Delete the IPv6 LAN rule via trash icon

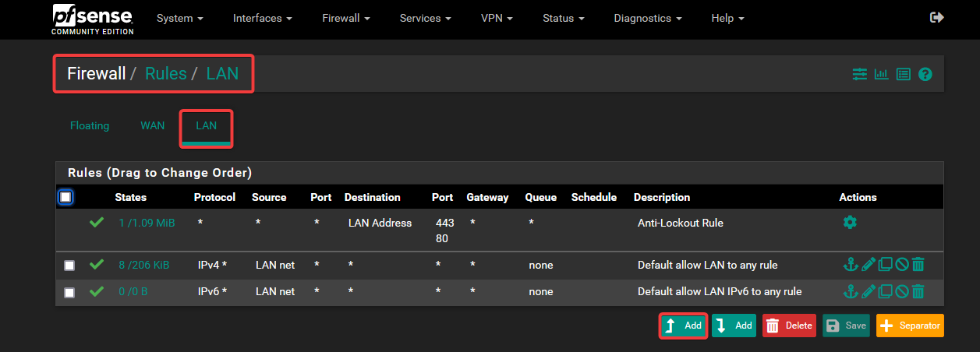coord(918,292)
